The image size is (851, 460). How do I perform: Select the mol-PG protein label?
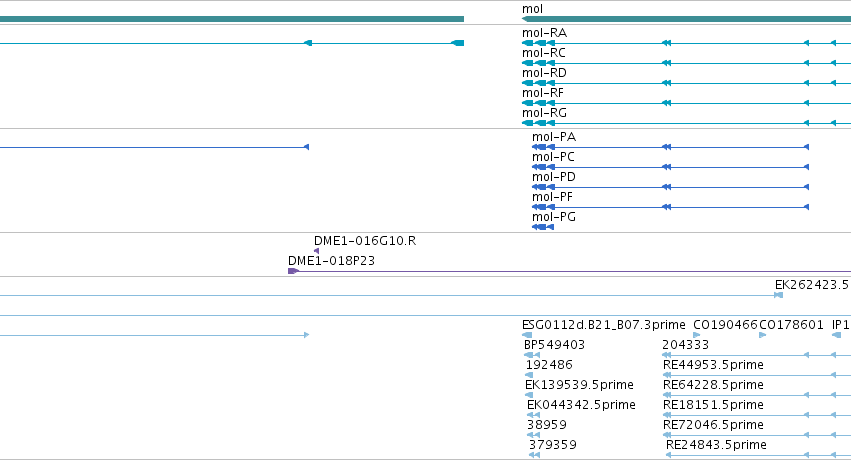click(554, 217)
